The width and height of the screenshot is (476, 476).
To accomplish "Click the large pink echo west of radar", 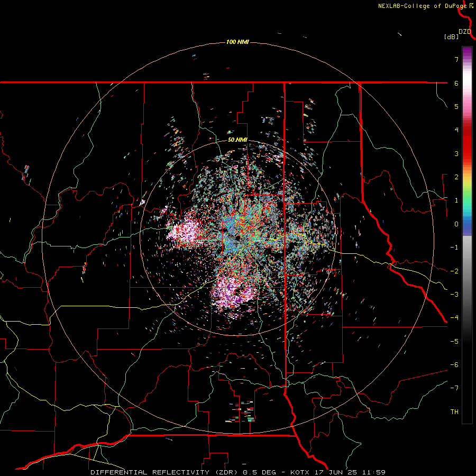I will click(x=185, y=231).
